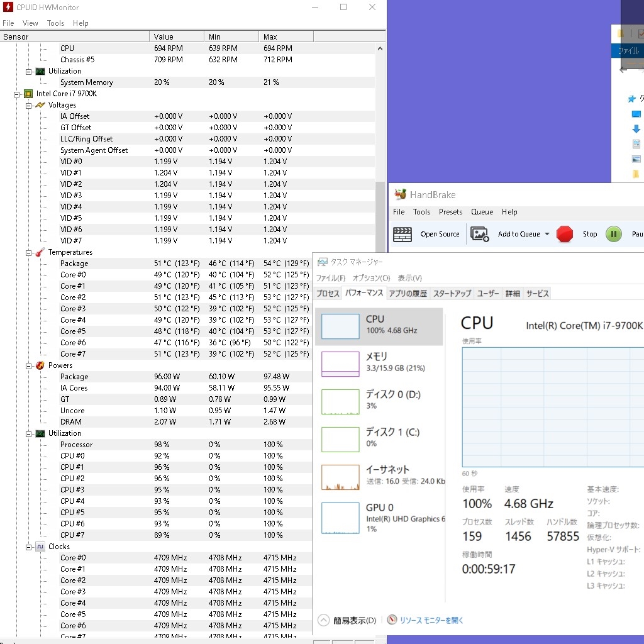Open the HWMonitor View menu
Screen dimensions: 644x644
30,23
